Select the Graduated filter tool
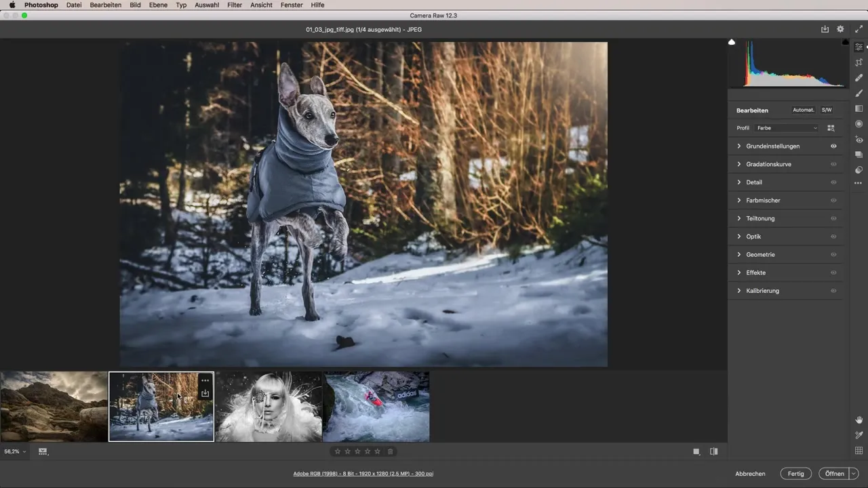Image resolution: width=868 pixels, height=488 pixels. pyautogui.click(x=859, y=108)
